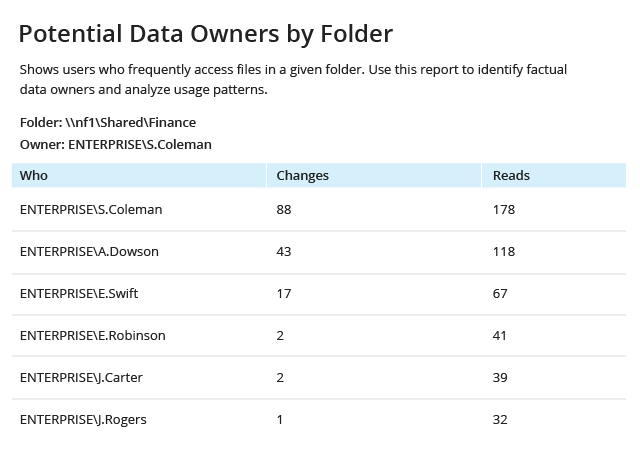Click S.Coleman's reads value 178
Viewport: 640px width, 450px height.
click(504, 209)
